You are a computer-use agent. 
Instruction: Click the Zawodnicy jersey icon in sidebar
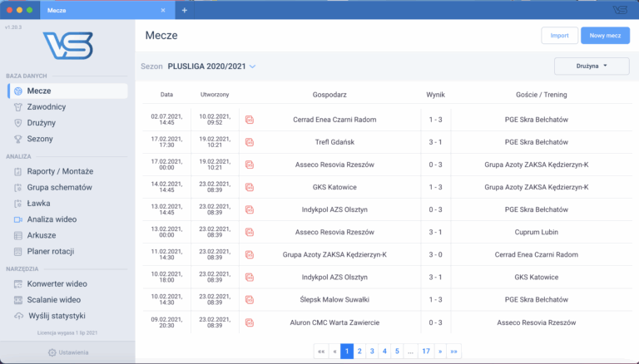pyautogui.click(x=18, y=106)
